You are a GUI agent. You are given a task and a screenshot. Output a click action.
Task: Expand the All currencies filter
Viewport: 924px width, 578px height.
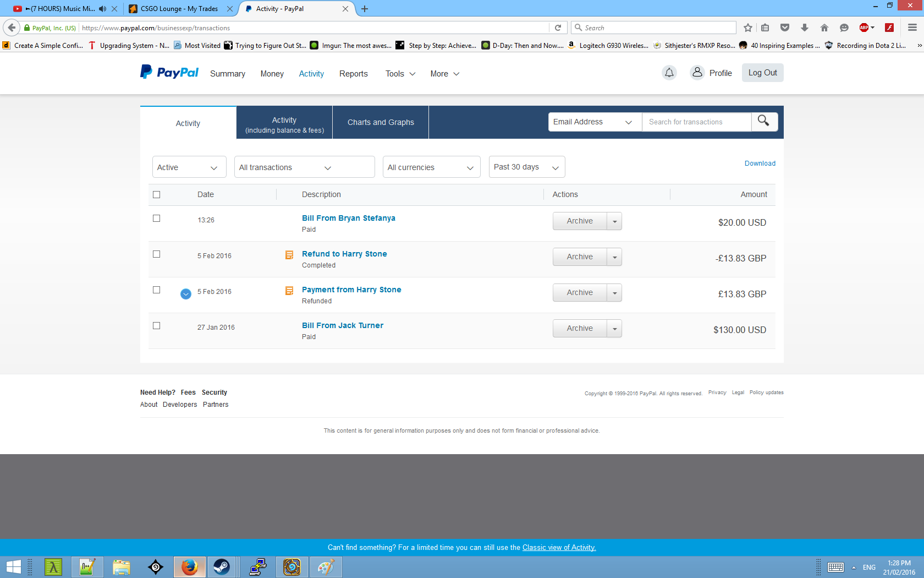pyautogui.click(x=431, y=167)
